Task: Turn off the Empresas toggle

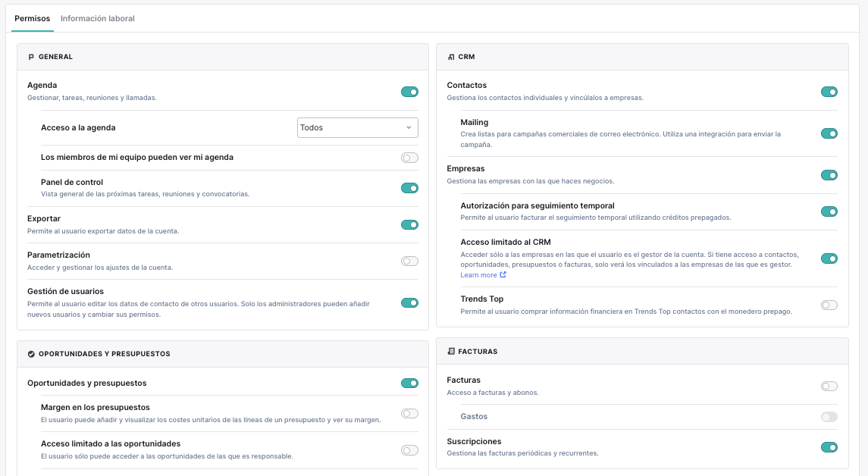Action: click(829, 175)
